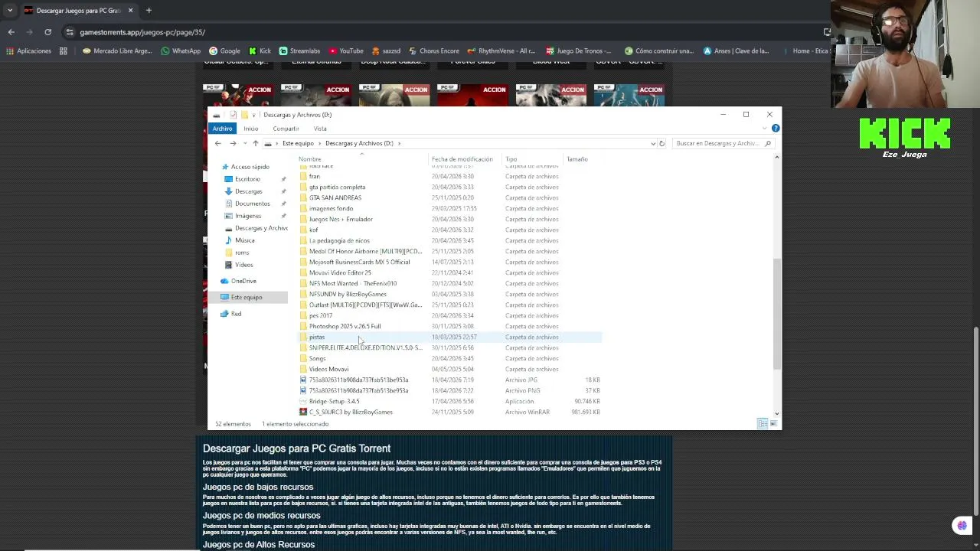The image size is (980, 551).
Task: Select 'Bridge-Setup-3.4.5' application file
Action: pyautogui.click(x=334, y=401)
